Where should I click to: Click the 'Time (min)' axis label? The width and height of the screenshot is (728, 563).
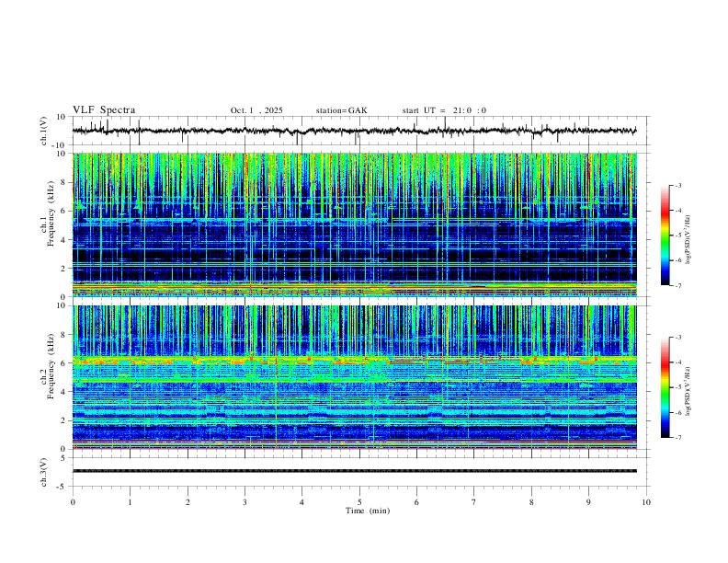coord(368,511)
